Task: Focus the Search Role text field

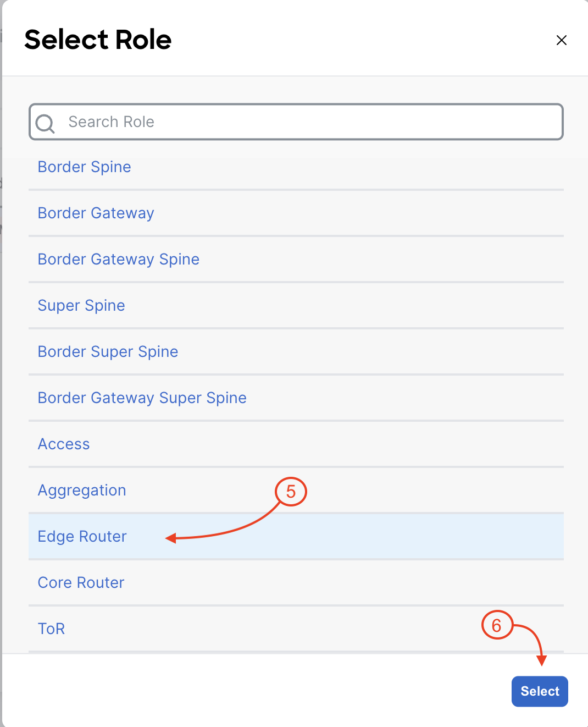Action: pyautogui.click(x=296, y=122)
